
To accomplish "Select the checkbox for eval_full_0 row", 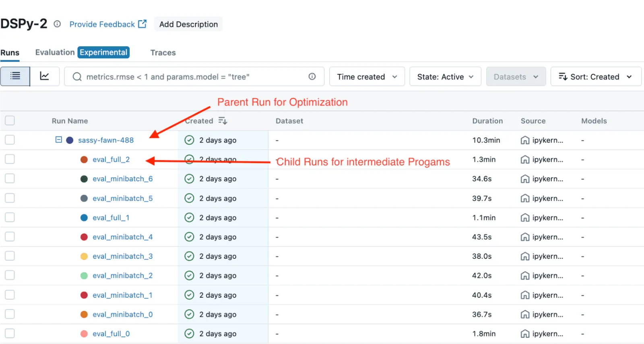I will coord(10,333).
